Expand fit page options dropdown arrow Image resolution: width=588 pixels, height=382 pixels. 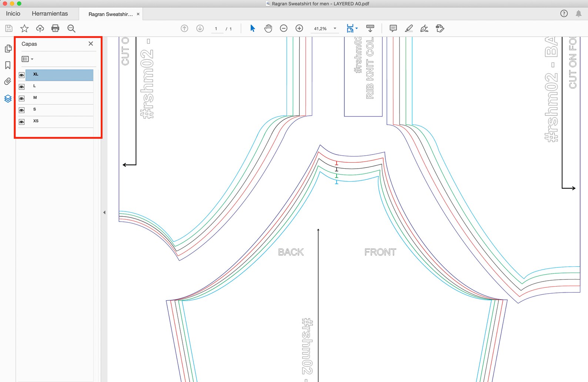tap(357, 28)
